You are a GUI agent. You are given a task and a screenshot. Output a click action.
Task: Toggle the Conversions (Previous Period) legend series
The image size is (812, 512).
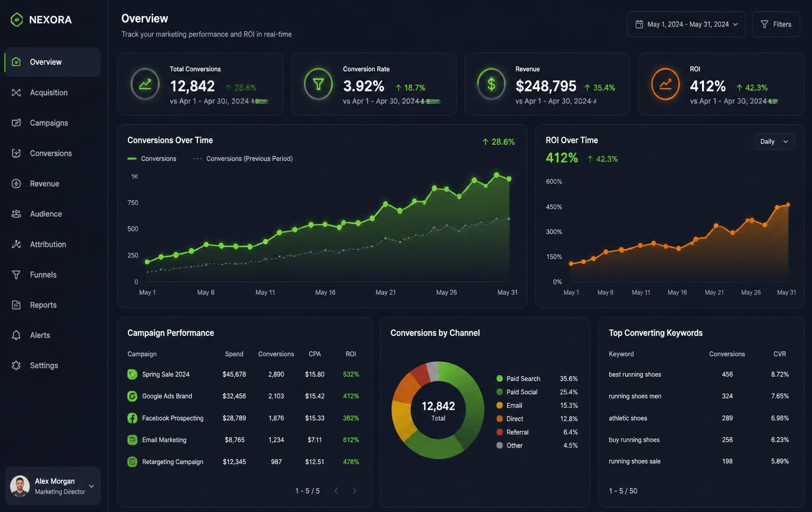(x=243, y=158)
